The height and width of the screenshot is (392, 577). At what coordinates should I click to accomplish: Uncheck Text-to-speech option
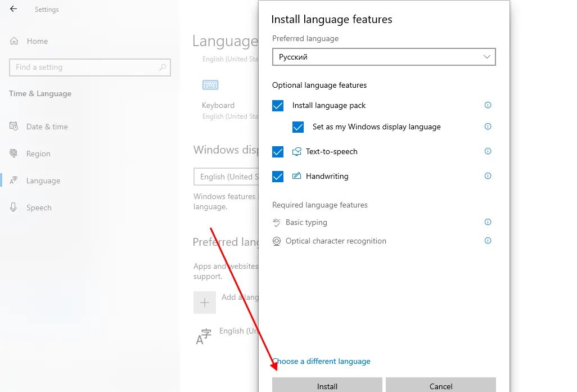tap(278, 152)
